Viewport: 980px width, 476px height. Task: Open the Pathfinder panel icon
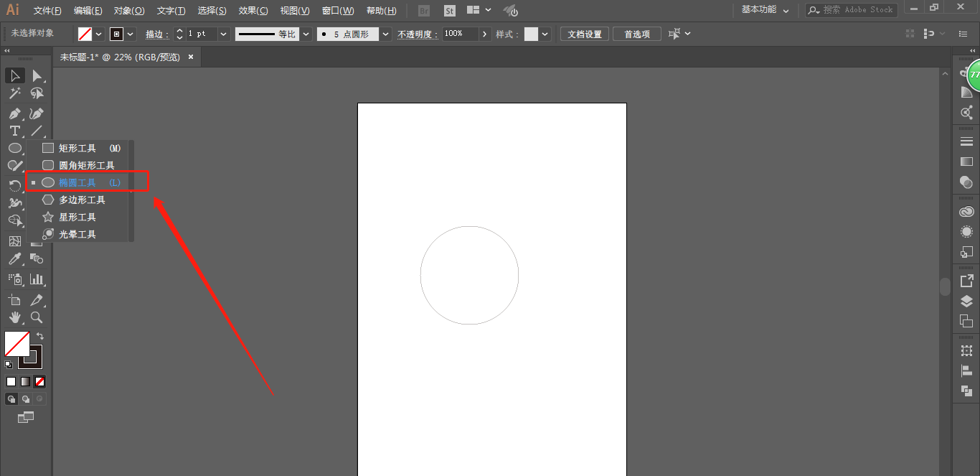(966, 391)
